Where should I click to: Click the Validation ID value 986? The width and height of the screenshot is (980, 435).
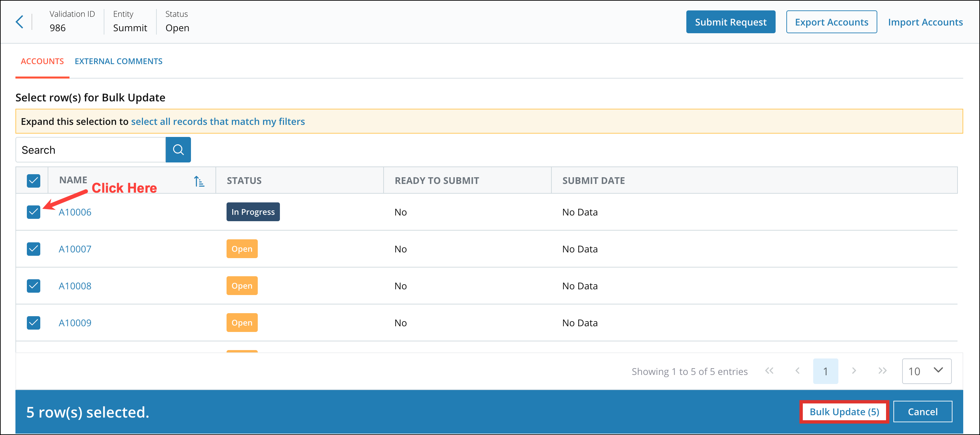[57, 28]
